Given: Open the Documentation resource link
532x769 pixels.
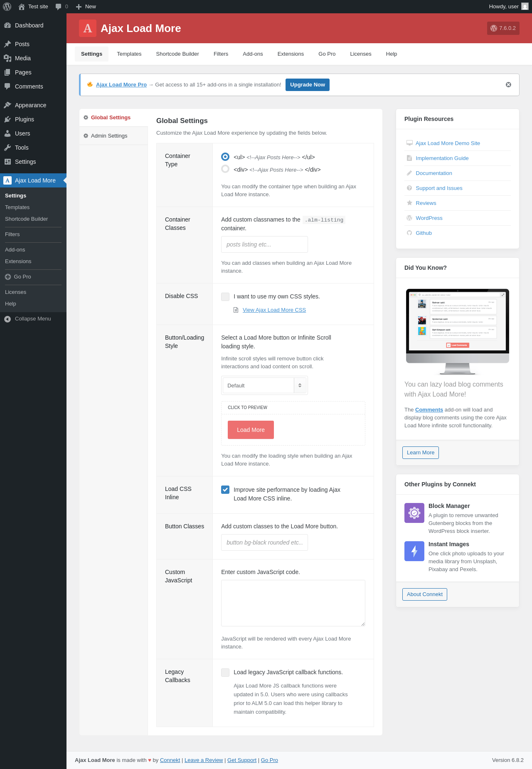Looking at the screenshot, I should pyautogui.click(x=433, y=173).
